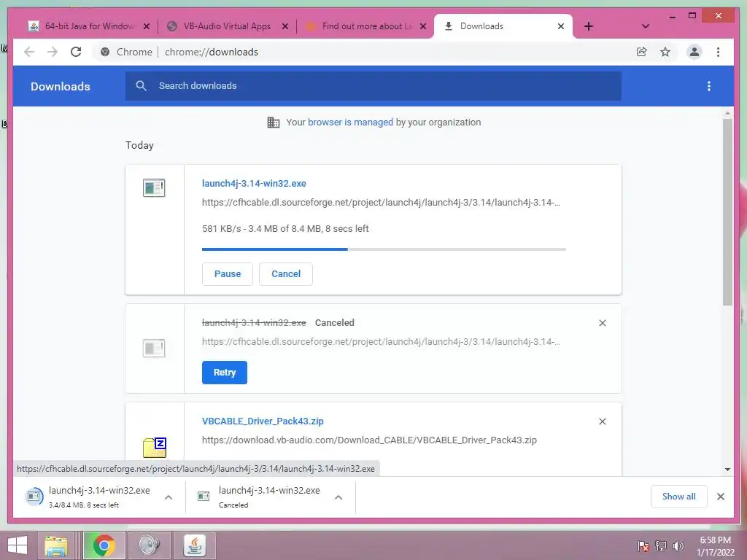Bookmark this tab with the star icon
Image resolution: width=747 pixels, height=560 pixels.
pos(665,52)
